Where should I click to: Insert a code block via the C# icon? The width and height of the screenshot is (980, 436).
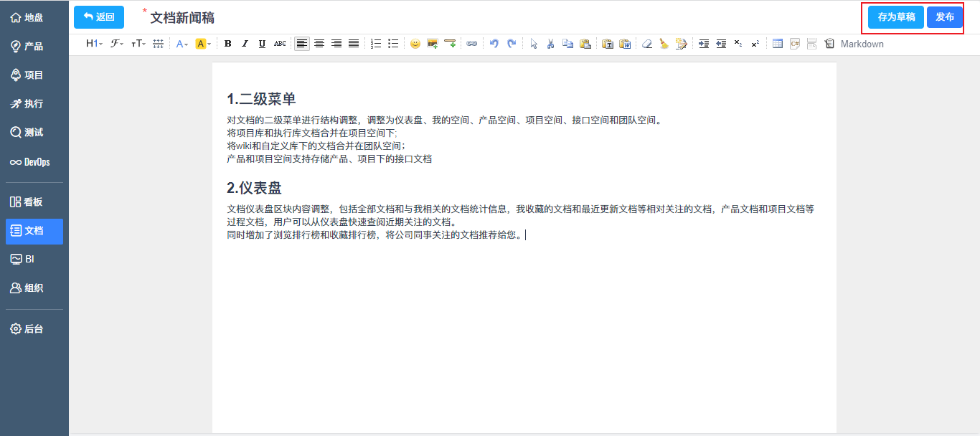[794, 43]
